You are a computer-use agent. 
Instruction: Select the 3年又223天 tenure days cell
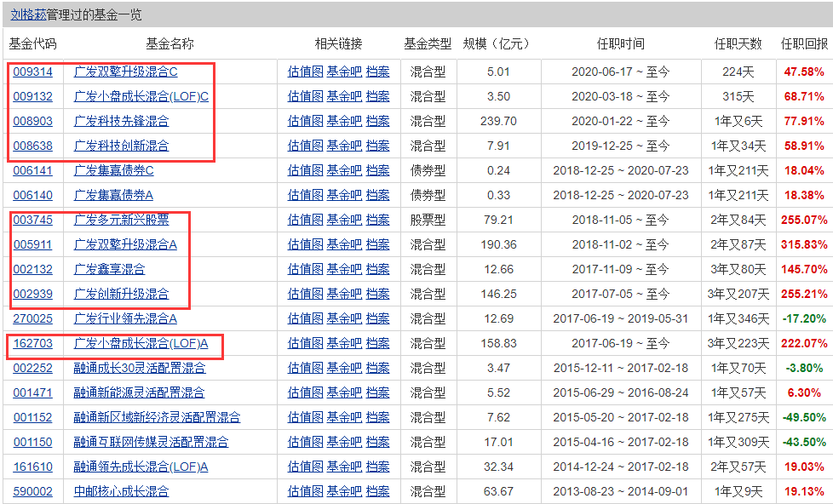click(738, 344)
